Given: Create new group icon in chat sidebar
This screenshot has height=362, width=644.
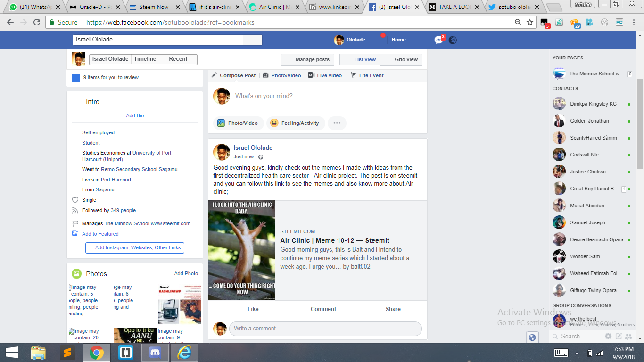Looking at the screenshot, I should pos(628,336).
